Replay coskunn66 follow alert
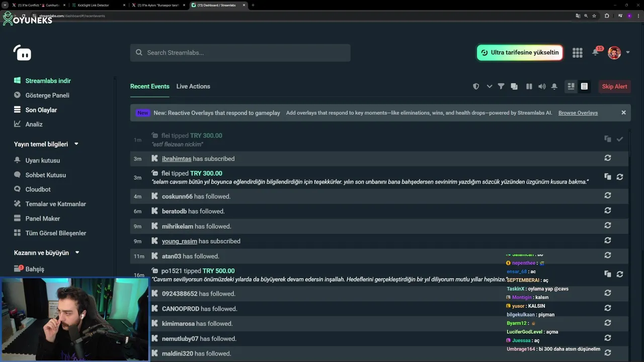 point(608,196)
